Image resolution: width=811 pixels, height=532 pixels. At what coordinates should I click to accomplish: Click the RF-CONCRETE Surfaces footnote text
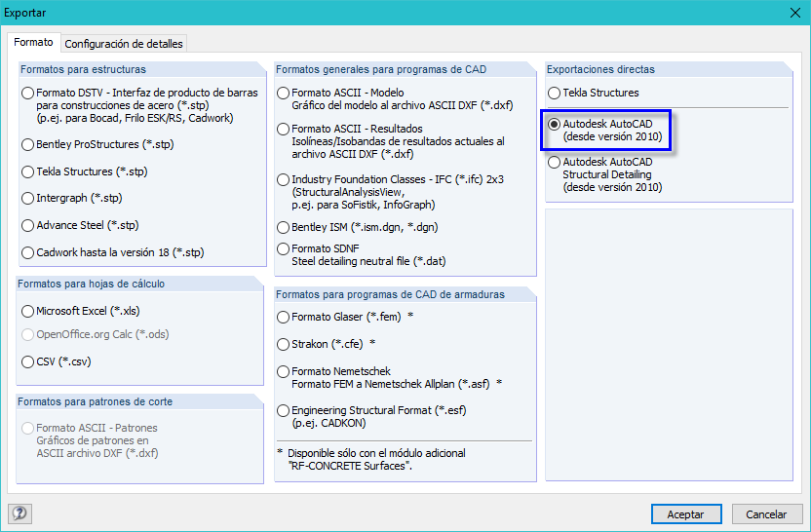click(372, 460)
